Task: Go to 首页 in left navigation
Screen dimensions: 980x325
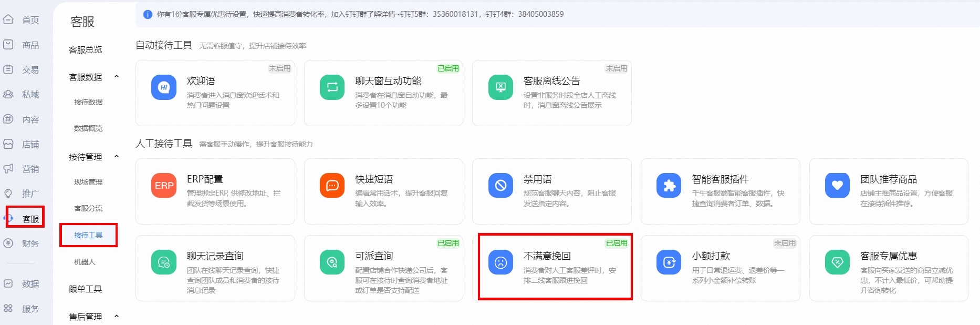Action: 30,20
